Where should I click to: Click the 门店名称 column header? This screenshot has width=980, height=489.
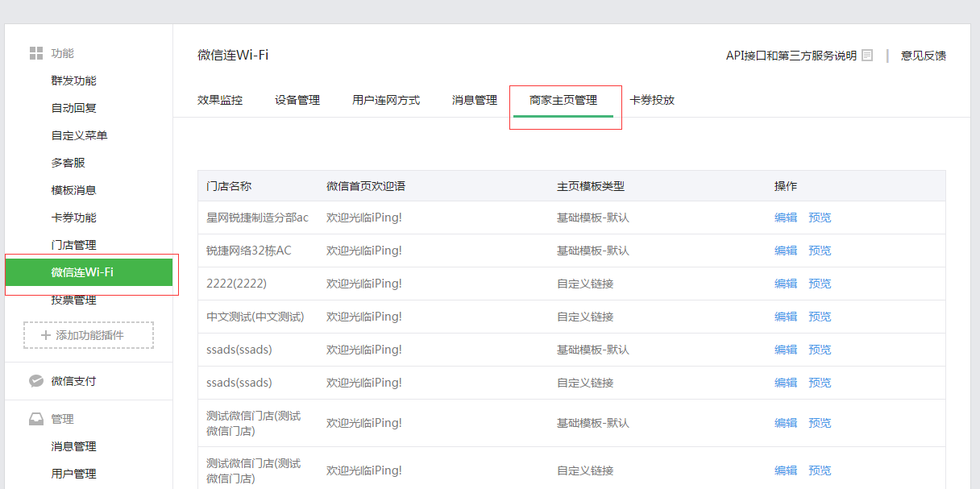[x=229, y=186]
